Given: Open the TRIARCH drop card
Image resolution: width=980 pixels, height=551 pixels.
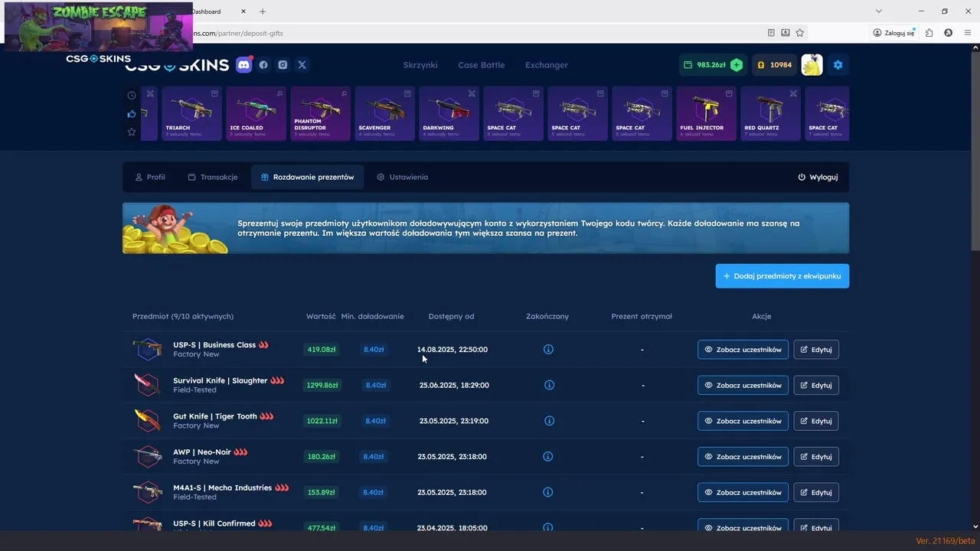Looking at the screenshot, I should (192, 113).
